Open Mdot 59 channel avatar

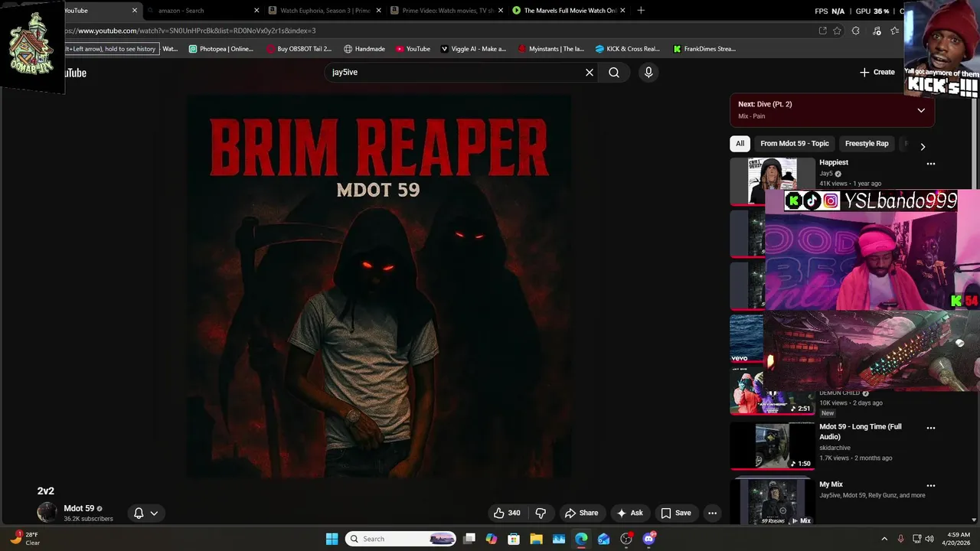click(47, 513)
